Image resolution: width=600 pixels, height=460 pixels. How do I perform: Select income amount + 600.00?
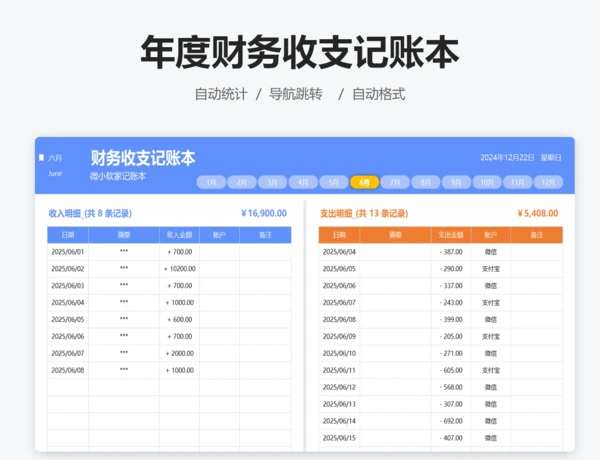(180, 320)
